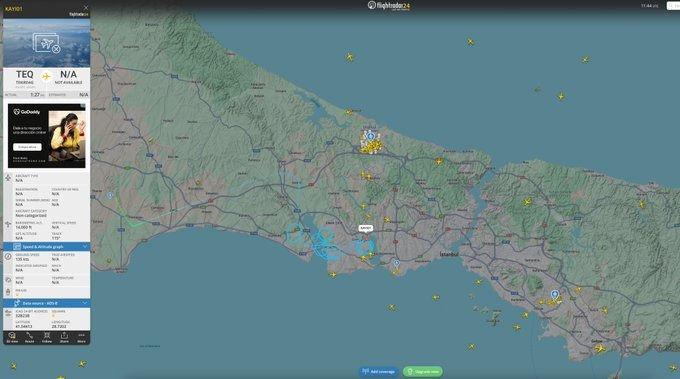680x379 pixels.
Task: Click the 115° track value
Action: click(56, 238)
